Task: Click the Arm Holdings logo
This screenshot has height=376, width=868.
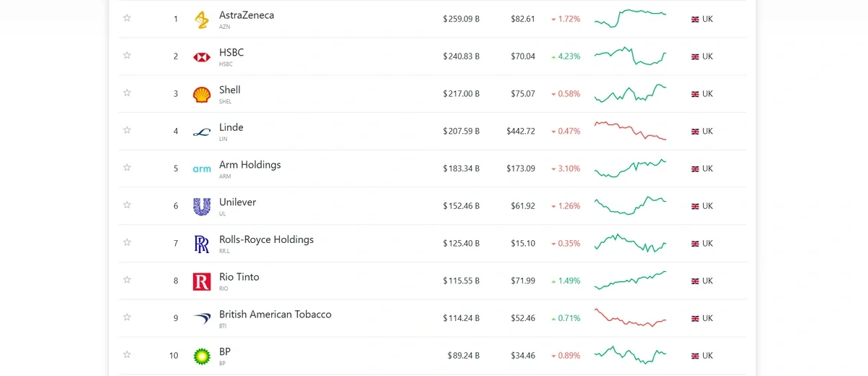Action: [x=202, y=169]
